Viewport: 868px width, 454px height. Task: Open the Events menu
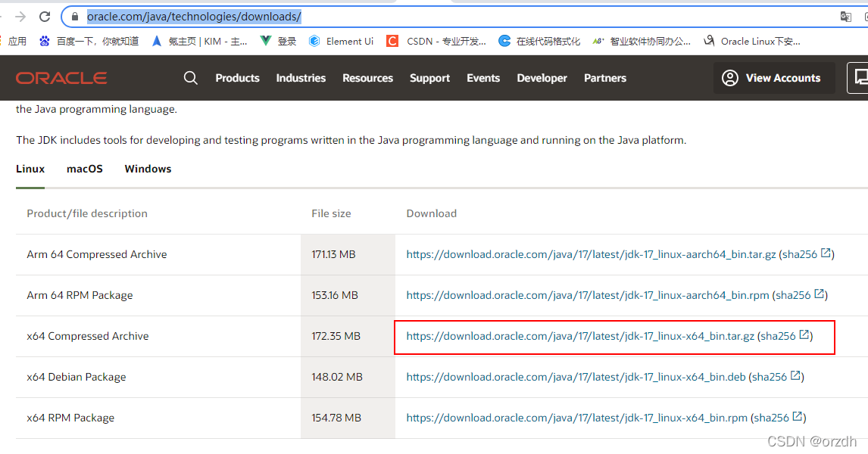[x=483, y=78]
